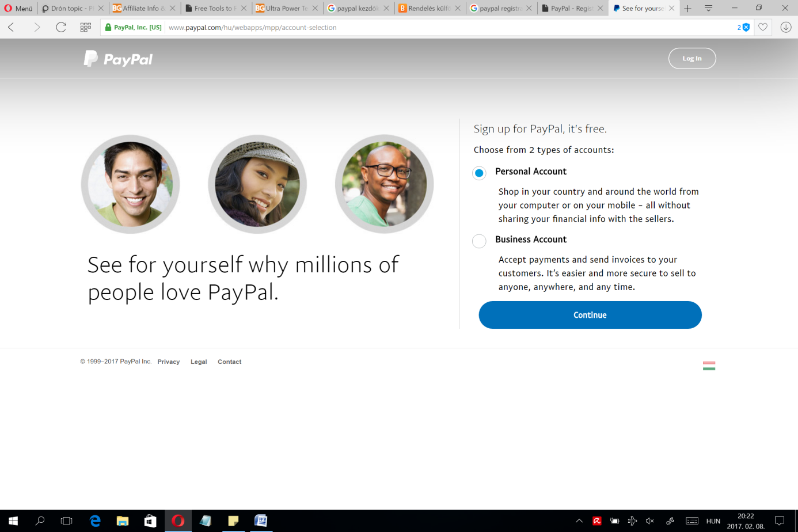
Task: Click the battery tray icon
Action: 615,520
